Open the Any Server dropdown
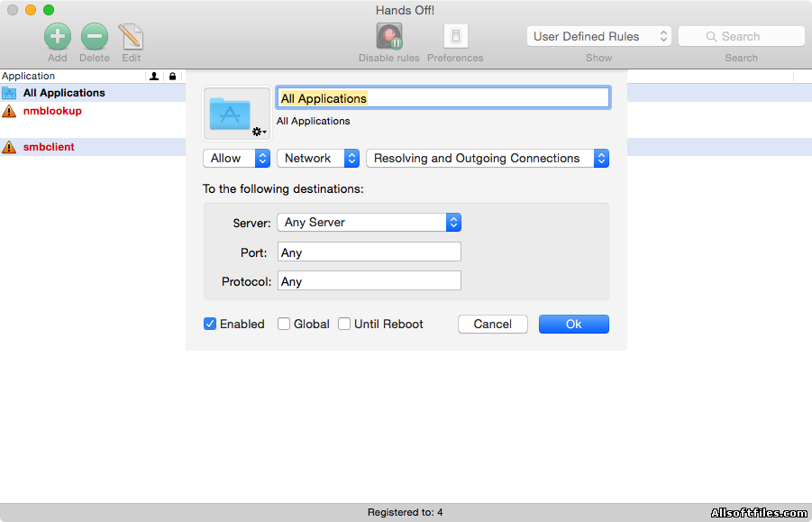The image size is (812, 522). (x=369, y=222)
